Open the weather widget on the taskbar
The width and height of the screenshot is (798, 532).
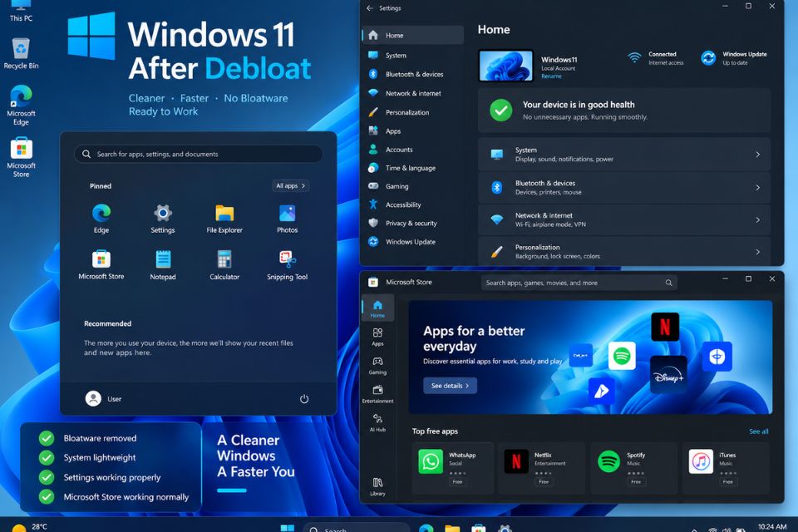[30, 527]
